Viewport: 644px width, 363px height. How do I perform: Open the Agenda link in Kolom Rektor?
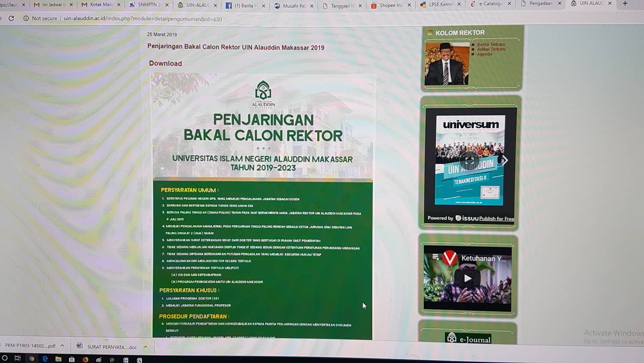click(484, 54)
